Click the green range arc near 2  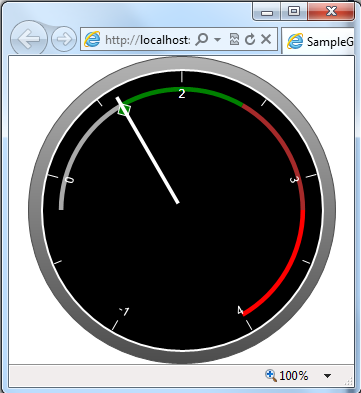click(x=182, y=89)
